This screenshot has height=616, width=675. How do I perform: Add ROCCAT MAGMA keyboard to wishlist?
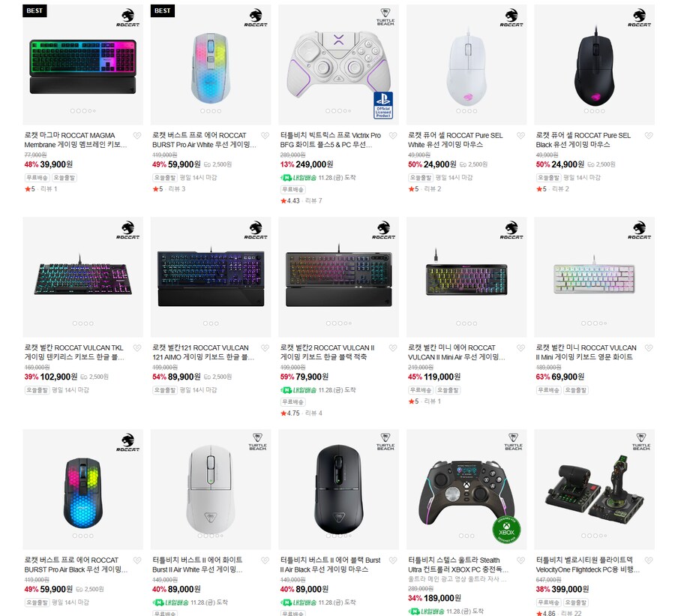[x=136, y=136]
